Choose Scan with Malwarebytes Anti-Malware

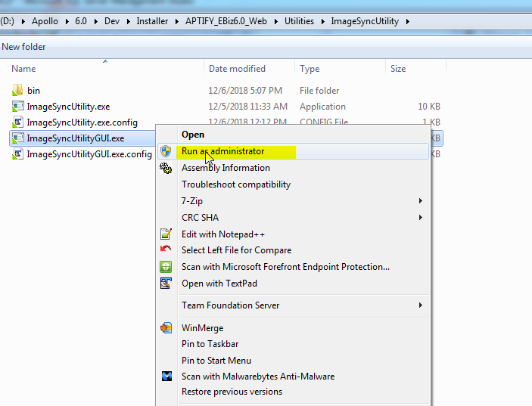point(258,377)
